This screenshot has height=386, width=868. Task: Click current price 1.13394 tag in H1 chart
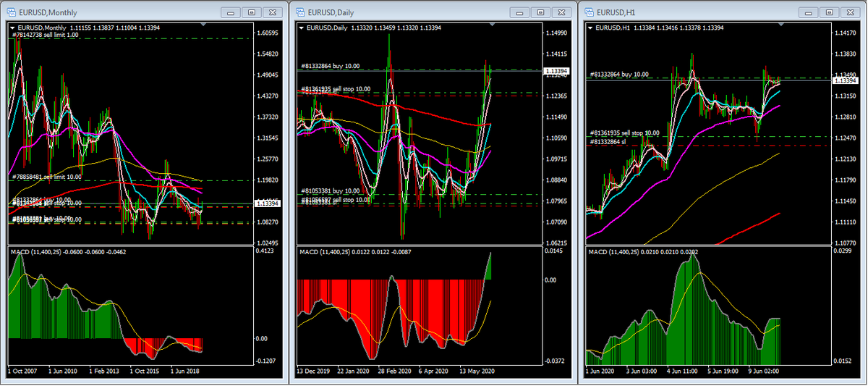[845, 80]
